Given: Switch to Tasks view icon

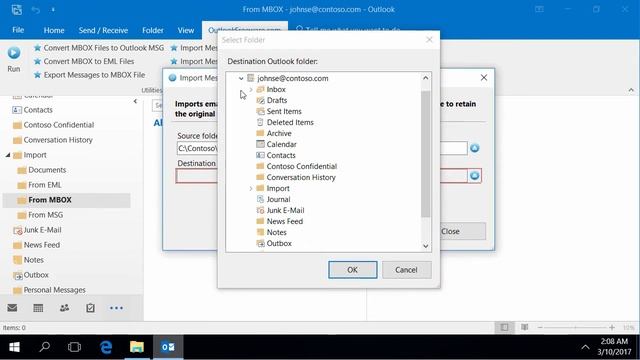Looking at the screenshot, I should 90,308.
